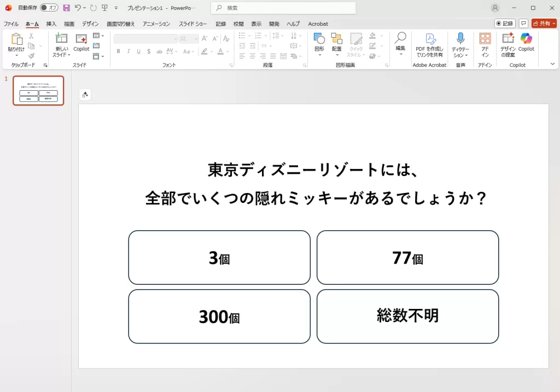
Task: Open the フォントの色 (Font Color) red swatch
Action: click(219, 52)
